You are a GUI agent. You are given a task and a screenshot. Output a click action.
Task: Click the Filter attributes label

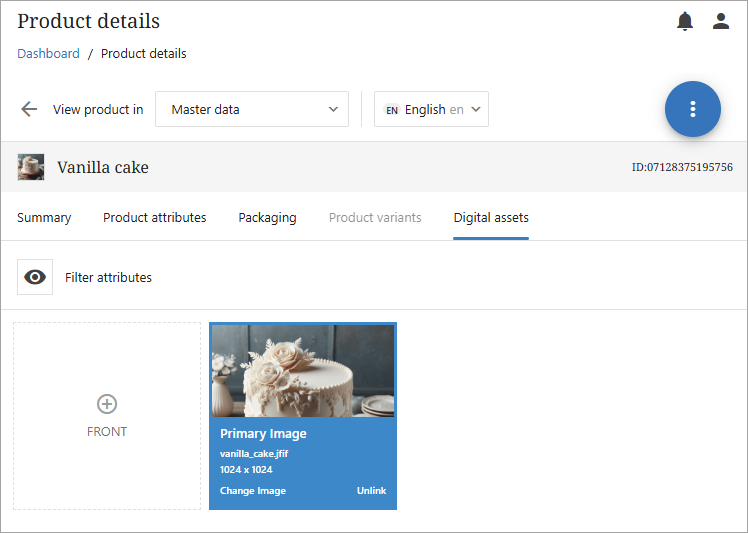click(x=108, y=277)
